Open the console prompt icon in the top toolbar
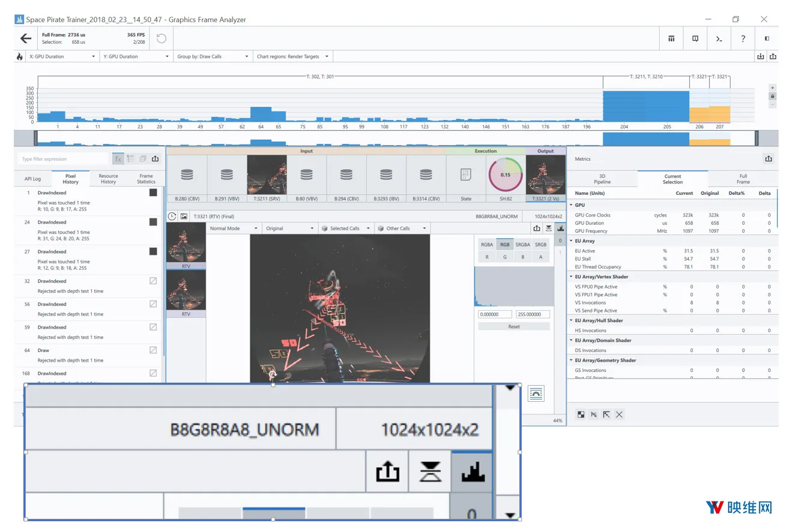 click(719, 38)
